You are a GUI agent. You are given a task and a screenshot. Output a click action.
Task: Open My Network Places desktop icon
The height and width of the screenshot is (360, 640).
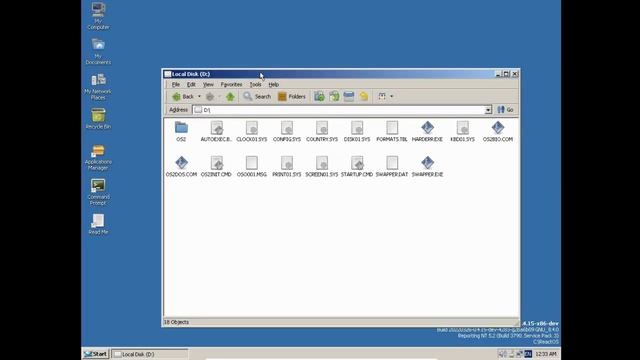(98, 86)
